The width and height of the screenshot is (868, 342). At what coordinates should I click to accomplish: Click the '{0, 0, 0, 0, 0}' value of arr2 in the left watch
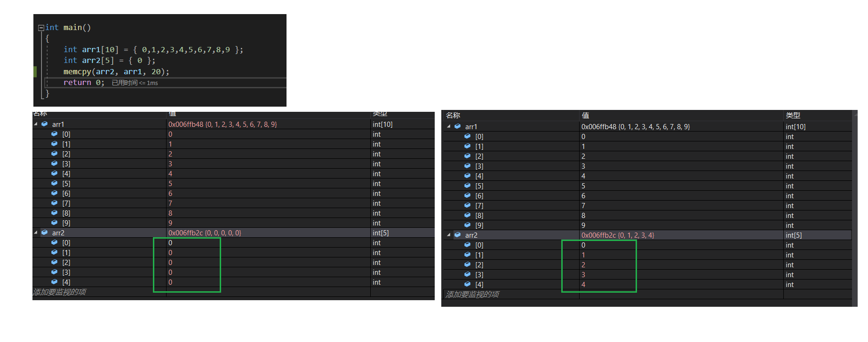[223, 233]
